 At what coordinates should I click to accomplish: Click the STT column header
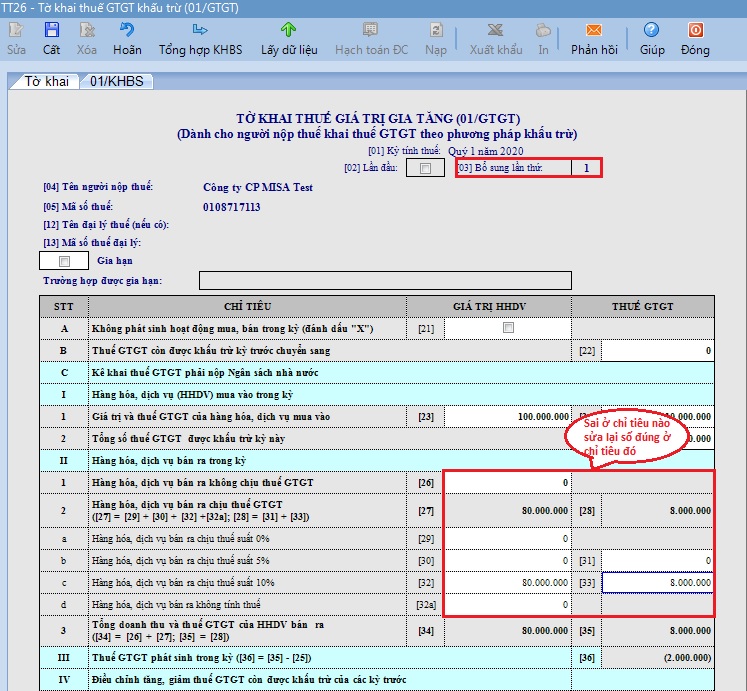[63, 306]
